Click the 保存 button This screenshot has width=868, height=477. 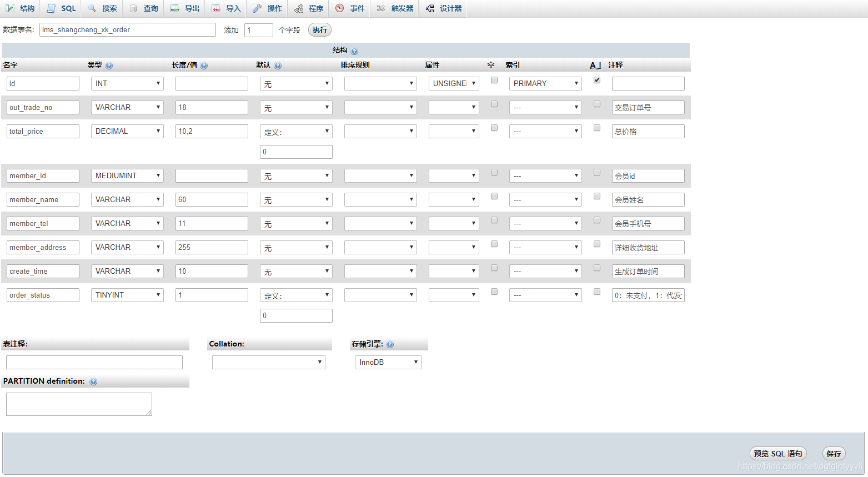pos(834,454)
